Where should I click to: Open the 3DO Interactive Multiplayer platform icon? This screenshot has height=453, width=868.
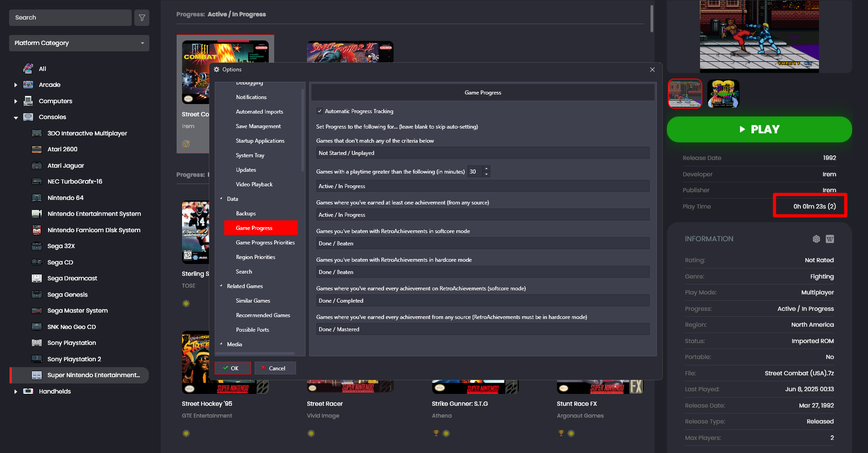coord(37,133)
